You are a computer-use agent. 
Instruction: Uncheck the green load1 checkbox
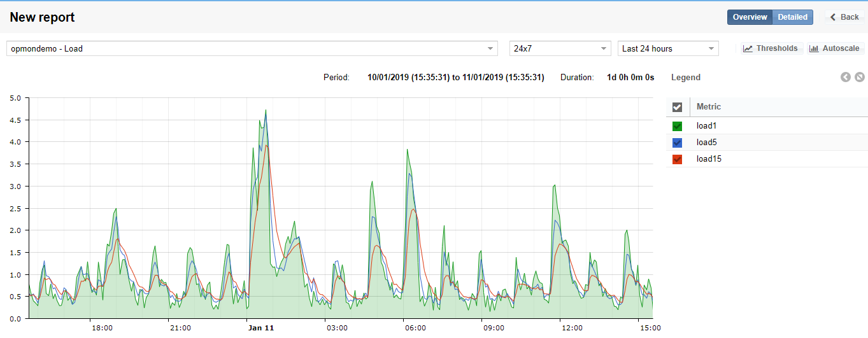pyautogui.click(x=677, y=126)
